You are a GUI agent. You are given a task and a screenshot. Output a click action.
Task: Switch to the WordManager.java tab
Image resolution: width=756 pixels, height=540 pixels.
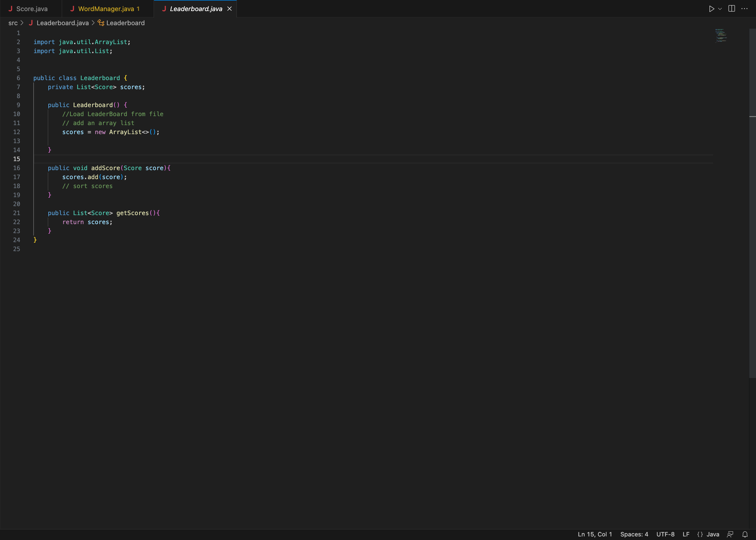tap(106, 9)
